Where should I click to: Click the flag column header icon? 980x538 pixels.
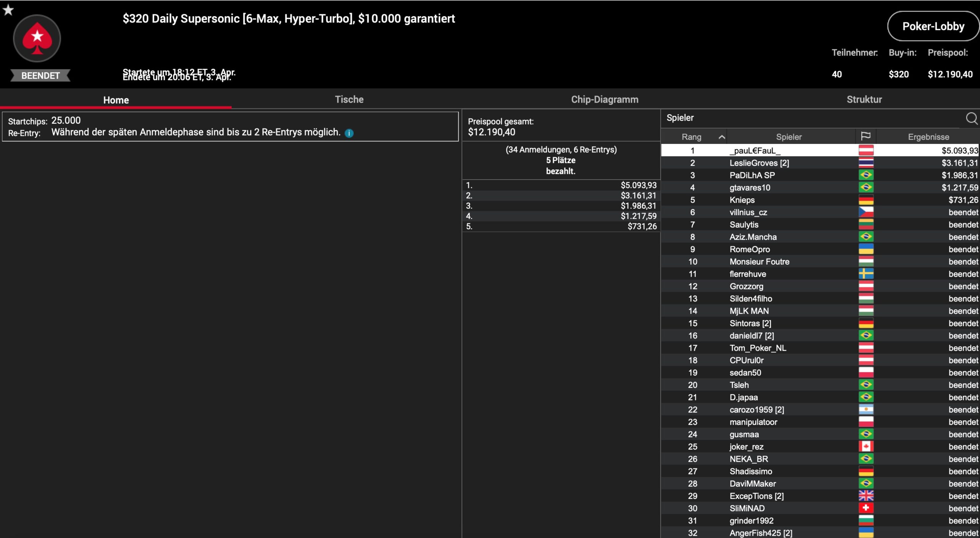(866, 136)
